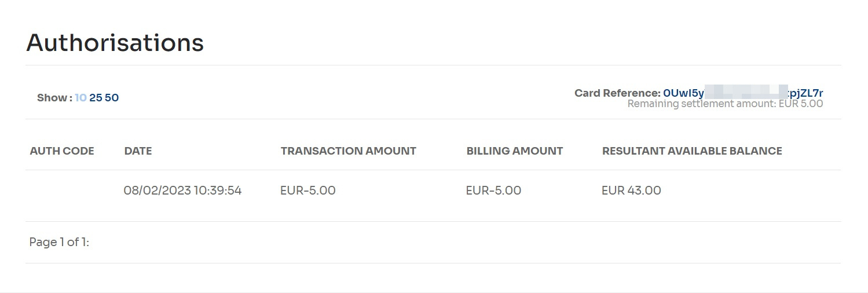Click the Remaining settlement amount text
This screenshot has height=293, width=868.
(x=725, y=104)
